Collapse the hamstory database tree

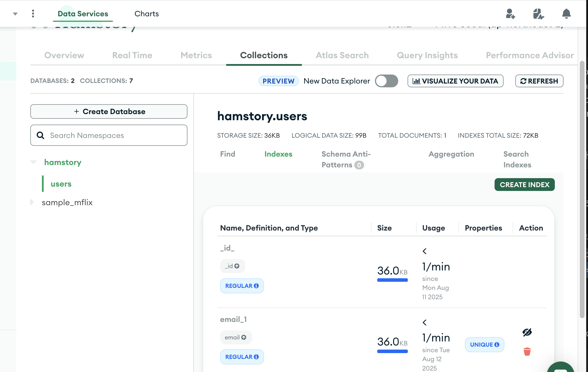click(33, 162)
